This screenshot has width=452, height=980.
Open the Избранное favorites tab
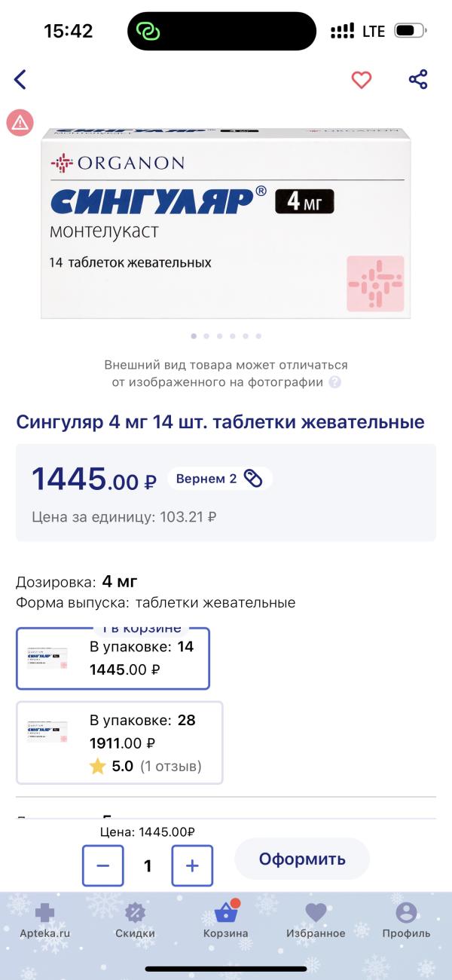pos(316,920)
